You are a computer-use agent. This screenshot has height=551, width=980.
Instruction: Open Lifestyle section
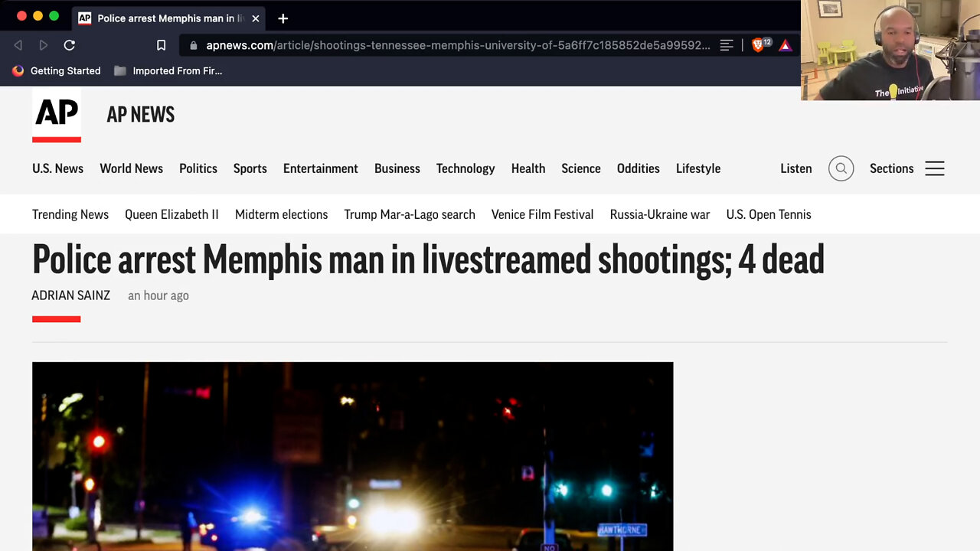[698, 168]
